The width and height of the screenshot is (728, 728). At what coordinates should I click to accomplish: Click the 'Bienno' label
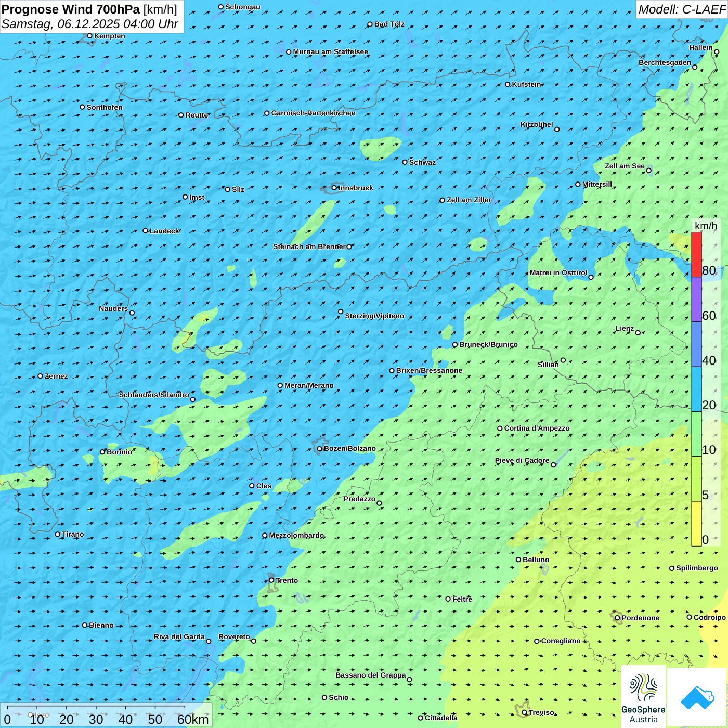pos(101,625)
